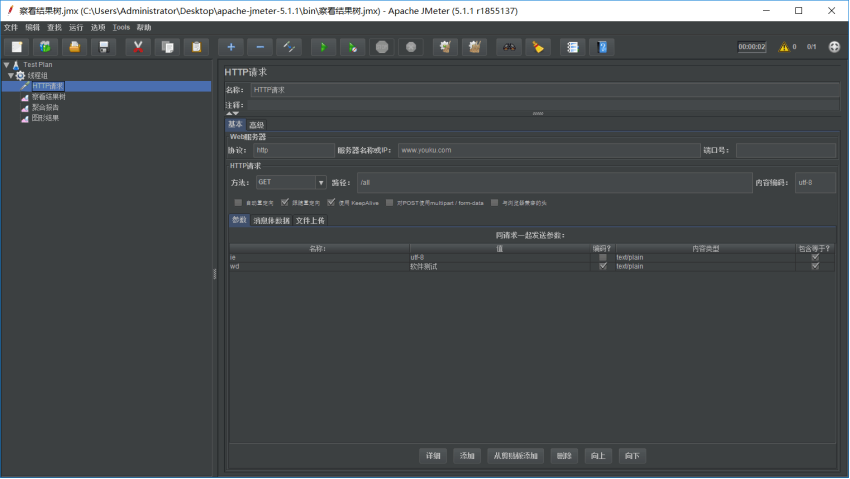Switch to the 消息体数据 tab
850x479 pixels.
point(272,221)
